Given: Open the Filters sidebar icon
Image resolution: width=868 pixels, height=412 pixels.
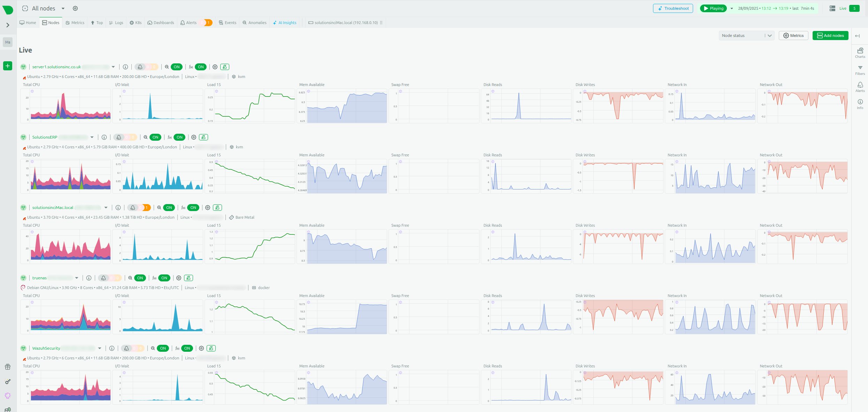Looking at the screenshot, I should tap(860, 70).
